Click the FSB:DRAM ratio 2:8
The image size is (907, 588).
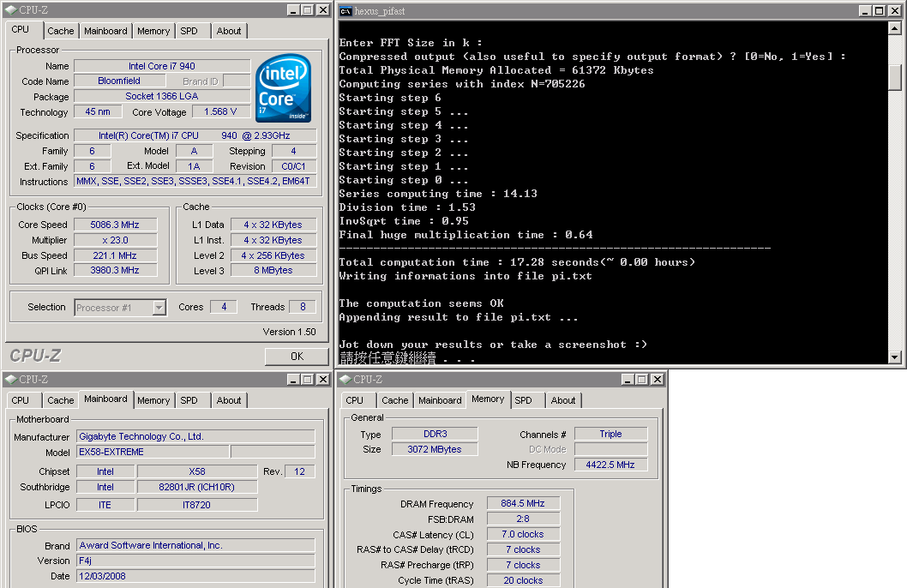(x=524, y=519)
